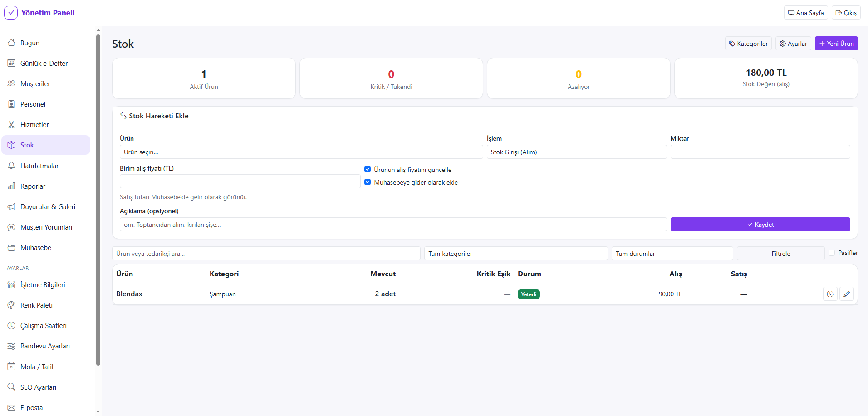Click the Açıklama (opsiyonel) text field
This screenshot has height=416, width=868.
[393, 225]
